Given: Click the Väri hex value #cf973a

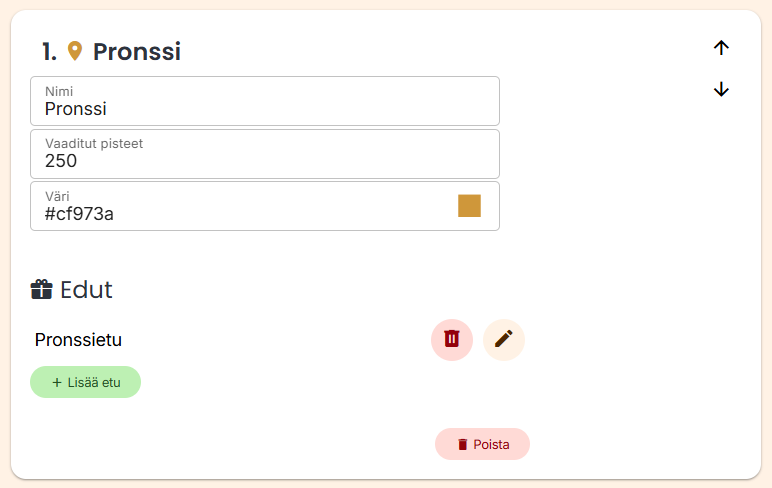Looking at the screenshot, I should tap(80, 213).
